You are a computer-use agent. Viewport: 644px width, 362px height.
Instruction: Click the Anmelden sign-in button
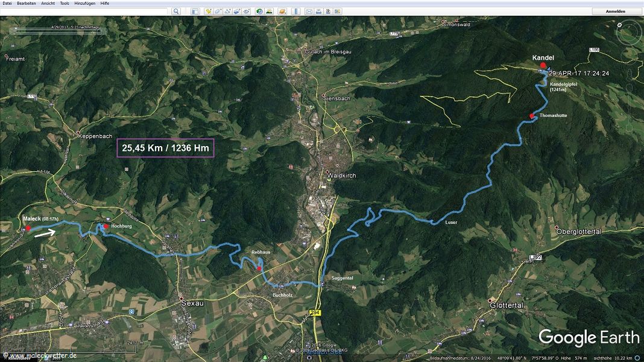tap(615, 11)
